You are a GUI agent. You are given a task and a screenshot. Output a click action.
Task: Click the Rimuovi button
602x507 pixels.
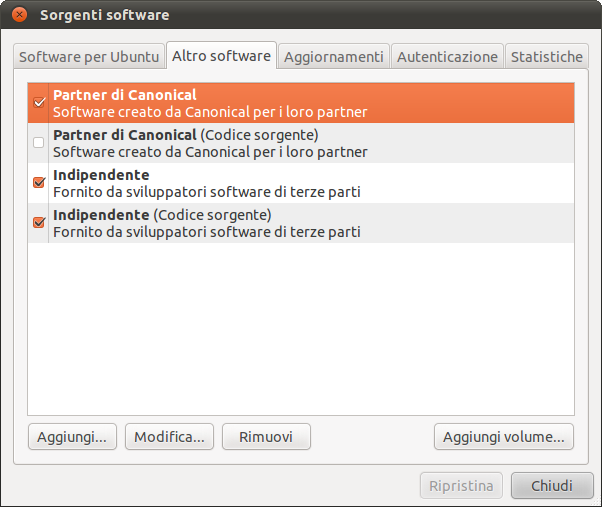coord(266,437)
